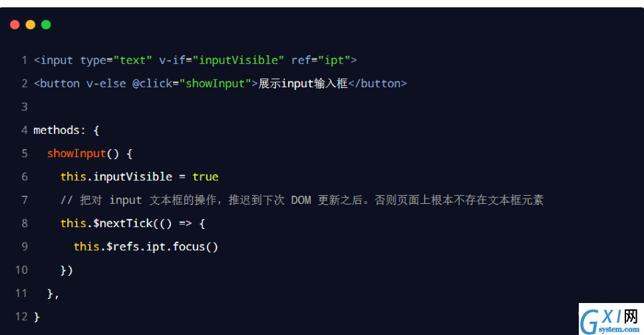This screenshot has height=335, width=644.
Task: Click the ref="ipt" attribute
Action: 321,61
